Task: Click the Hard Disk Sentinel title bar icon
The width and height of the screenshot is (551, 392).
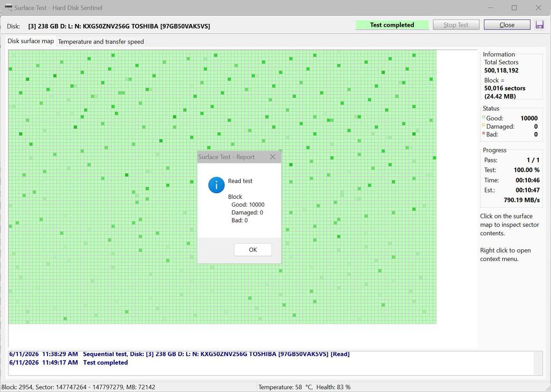Action: tap(8, 7)
